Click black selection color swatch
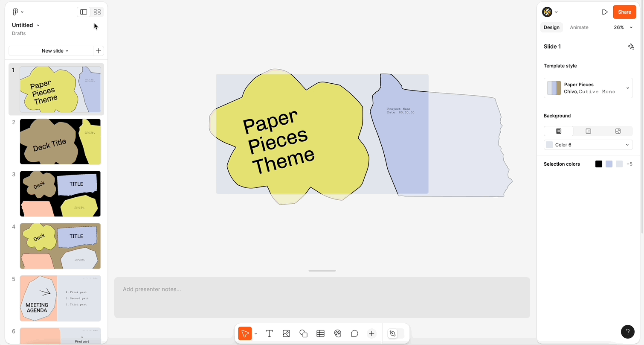Viewport: 644px width, 345px height. pyautogui.click(x=599, y=164)
